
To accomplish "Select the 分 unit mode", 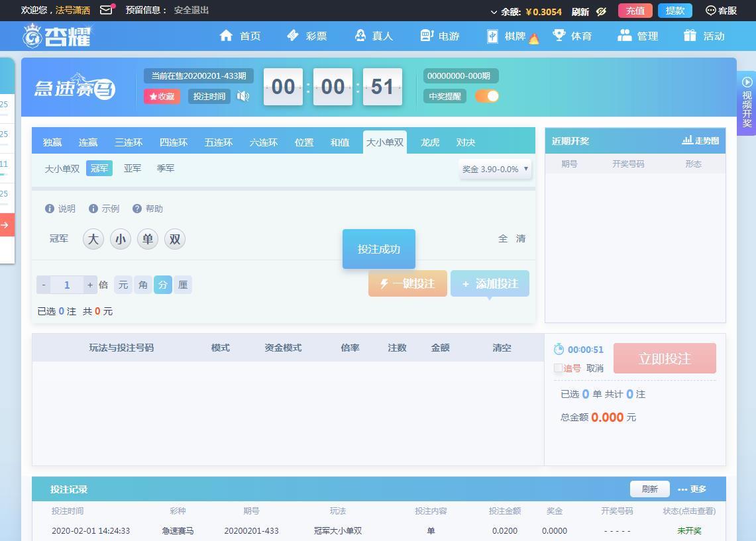I will click(163, 285).
